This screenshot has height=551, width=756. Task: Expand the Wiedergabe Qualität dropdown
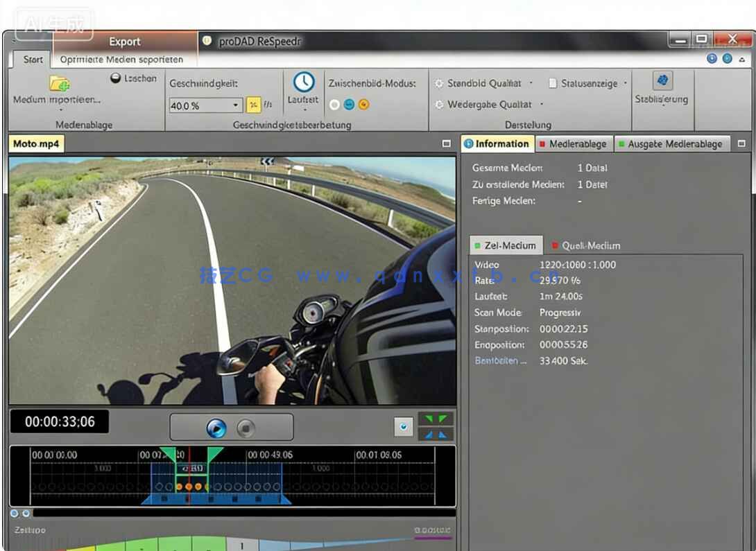pyautogui.click(x=542, y=105)
